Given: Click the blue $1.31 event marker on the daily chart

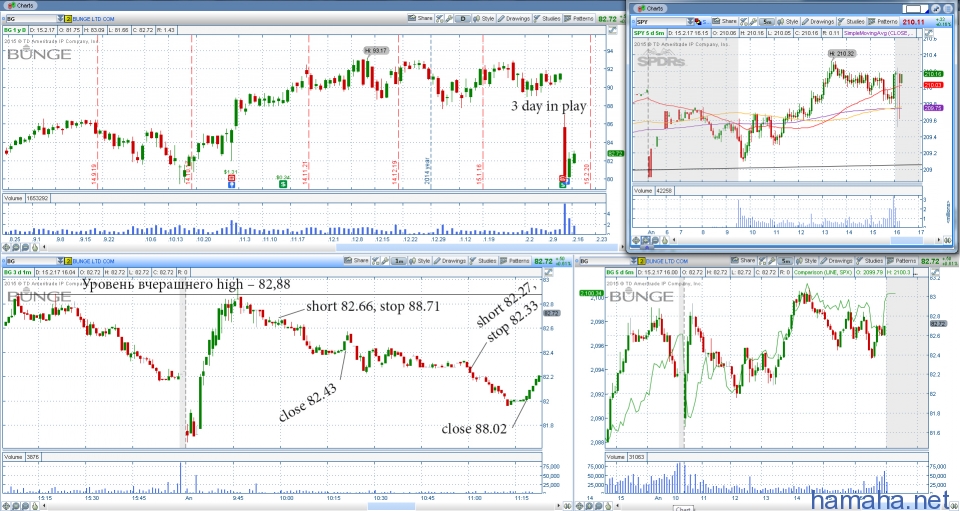Looking at the screenshot, I should [x=231, y=185].
